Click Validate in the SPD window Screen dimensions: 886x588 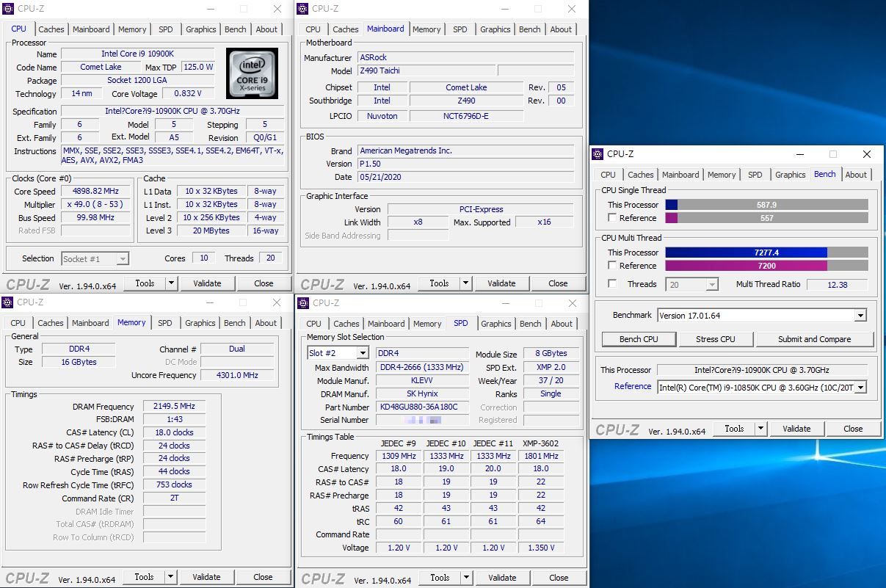502,578
